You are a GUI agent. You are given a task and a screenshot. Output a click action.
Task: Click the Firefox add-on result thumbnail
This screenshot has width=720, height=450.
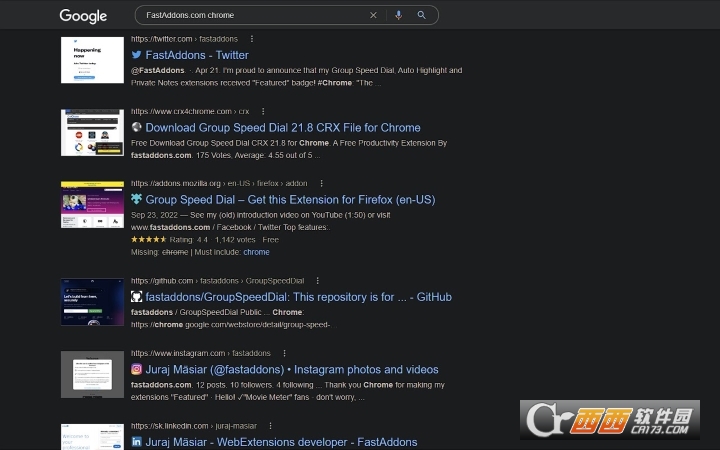coord(92,205)
